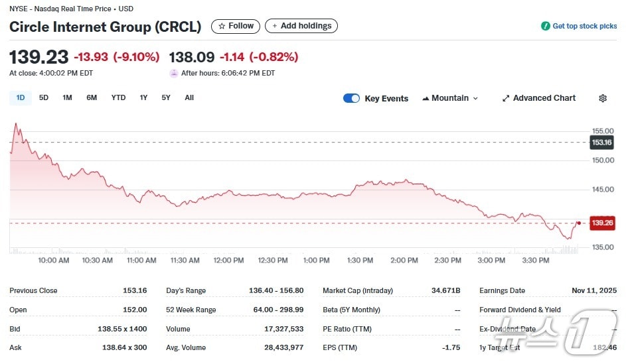Open the Get top stock picks link
626x364 pixels.
(584, 27)
